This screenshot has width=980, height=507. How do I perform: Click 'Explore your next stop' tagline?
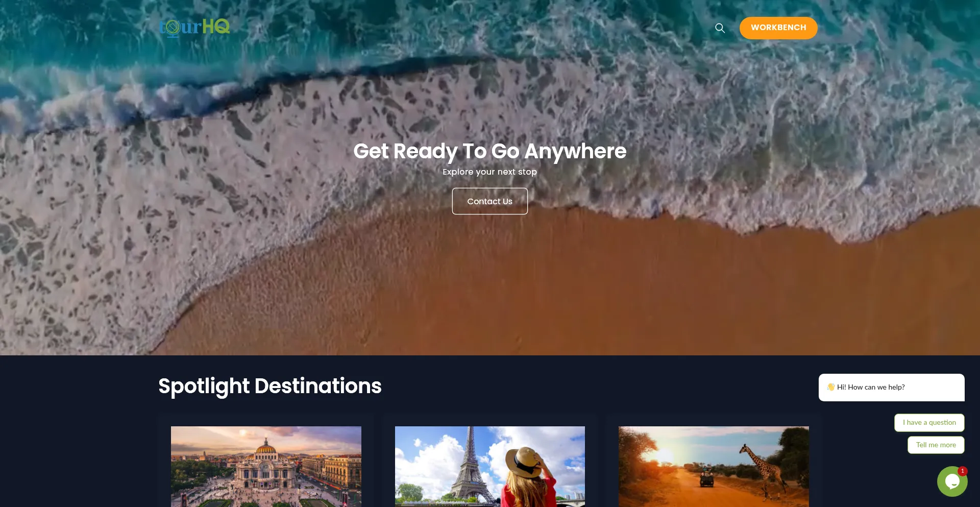pyautogui.click(x=489, y=172)
